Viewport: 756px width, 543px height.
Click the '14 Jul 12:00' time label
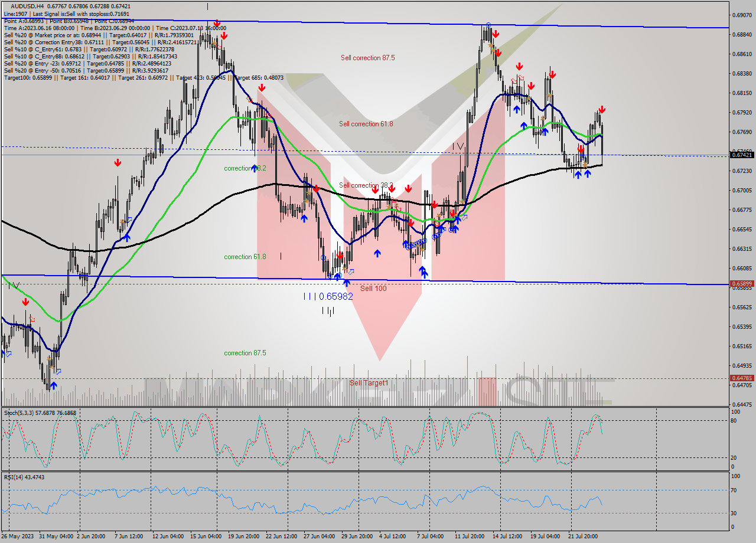(x=507, y=536)
